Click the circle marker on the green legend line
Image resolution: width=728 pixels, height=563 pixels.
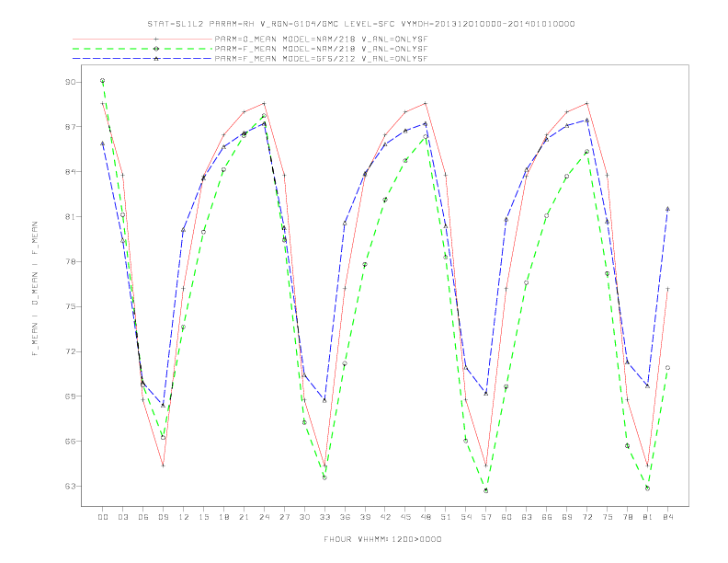click(x=156, y=49)
